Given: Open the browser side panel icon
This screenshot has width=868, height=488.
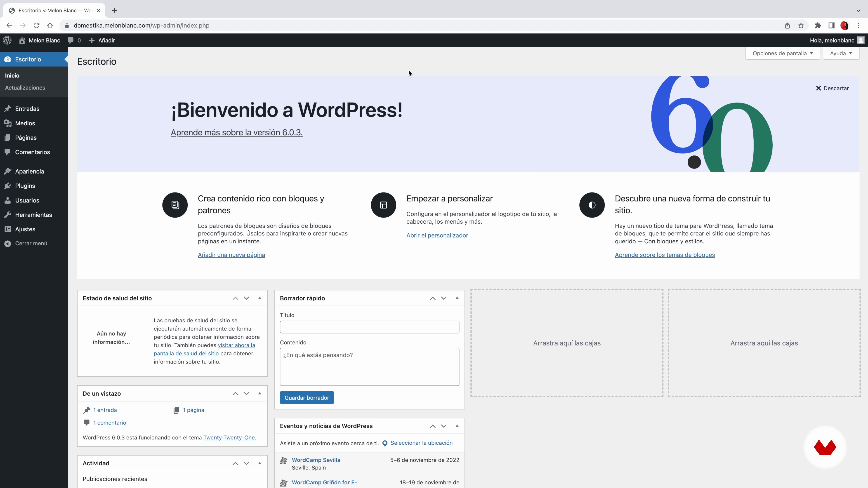Looking at the screenshot, I should [832, 26].
